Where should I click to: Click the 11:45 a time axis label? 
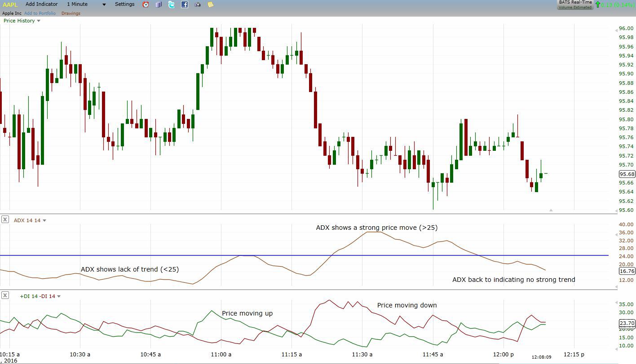(x=433, y=354)
